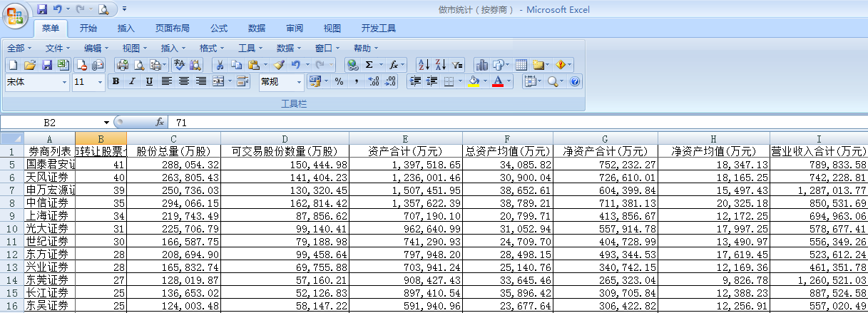The image size is (868, 313).
Task: Expand Quick Access Toolbar customize arrow
Action: (124, 9)
